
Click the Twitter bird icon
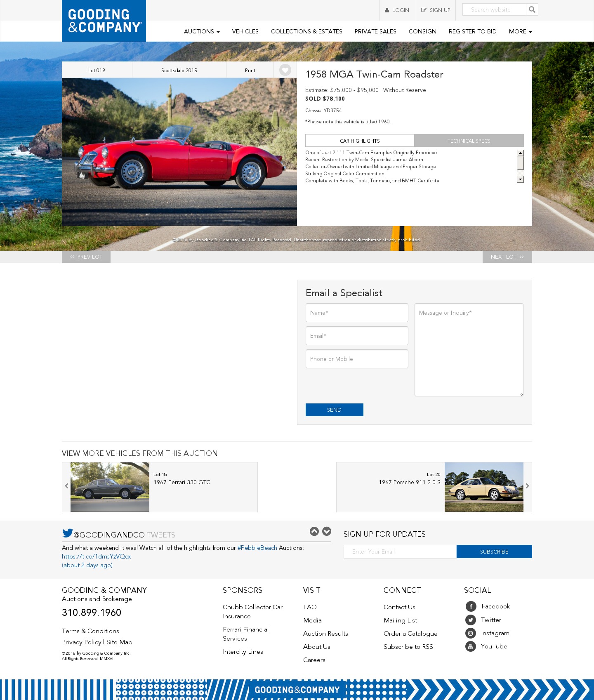coord(67,533)
